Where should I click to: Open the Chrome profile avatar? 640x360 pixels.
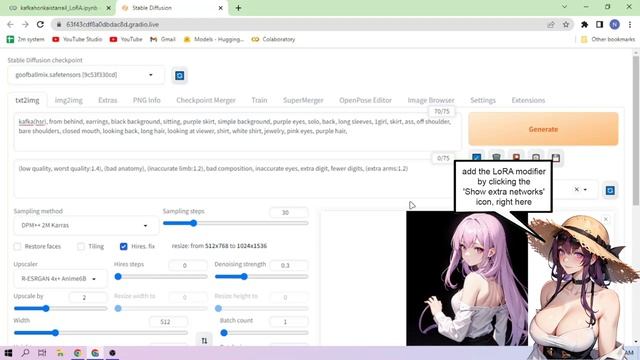pos(614,24)
